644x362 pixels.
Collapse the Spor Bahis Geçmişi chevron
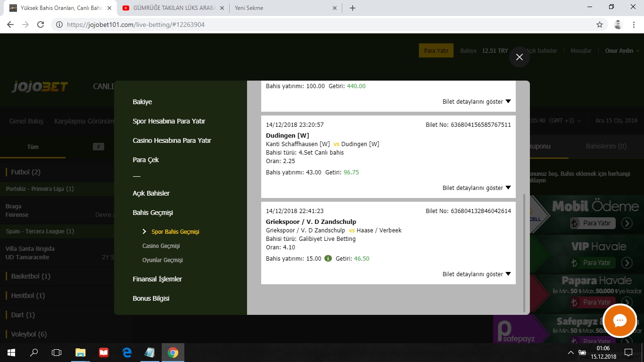(145, 231)
